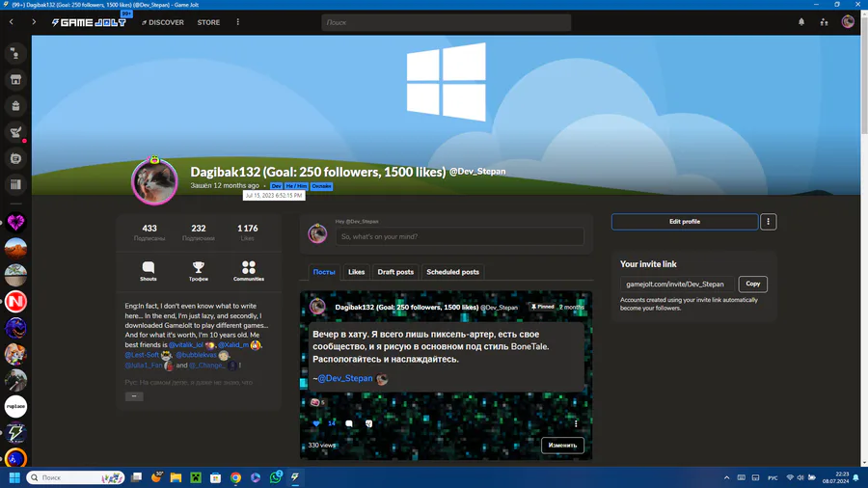Click the 1 176 Likes count
This screenshot has width=868, height=488.
pos(248,232)
